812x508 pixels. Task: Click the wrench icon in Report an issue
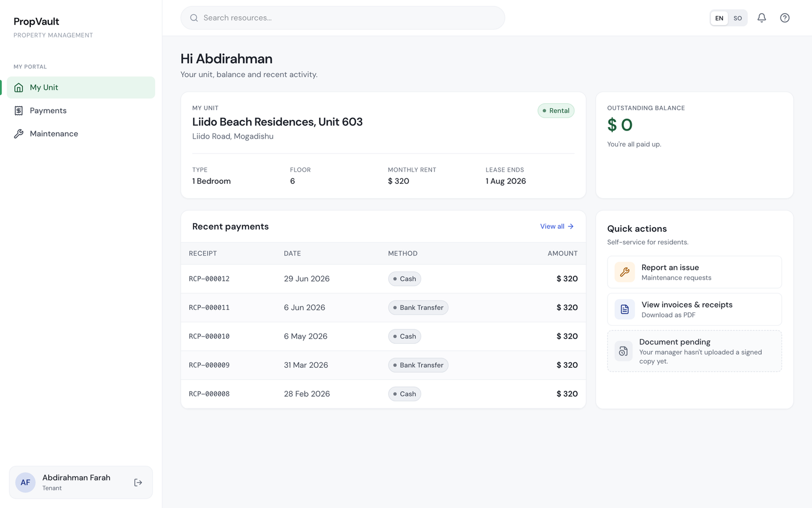[625, 272]
